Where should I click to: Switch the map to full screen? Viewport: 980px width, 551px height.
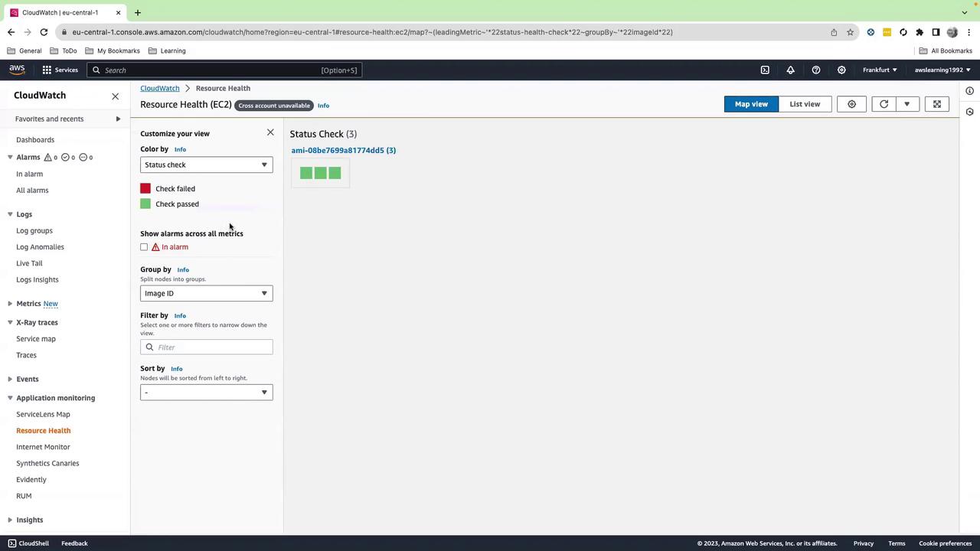tap(936, 104)
